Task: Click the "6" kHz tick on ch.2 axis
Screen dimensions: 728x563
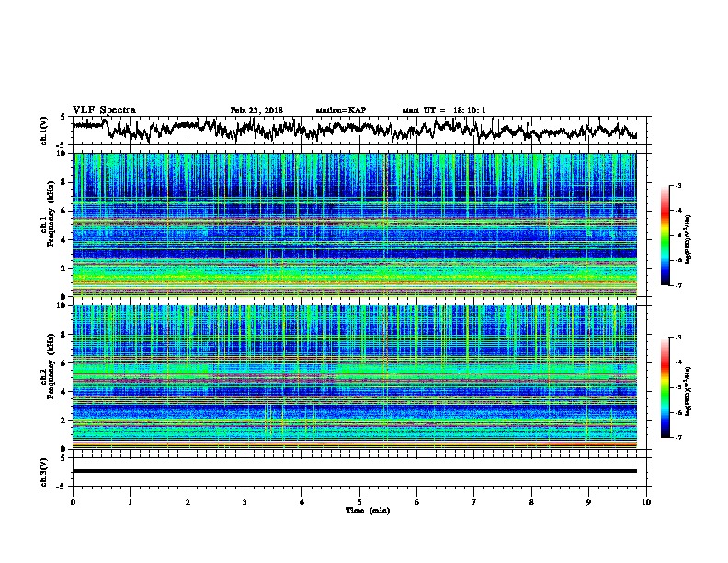Action: tap(64, 363)
